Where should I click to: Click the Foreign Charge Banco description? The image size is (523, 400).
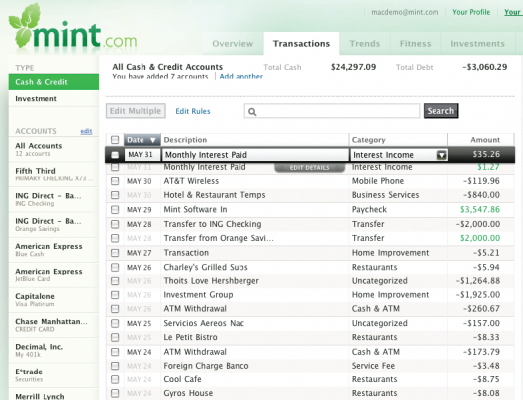point(206,366)
